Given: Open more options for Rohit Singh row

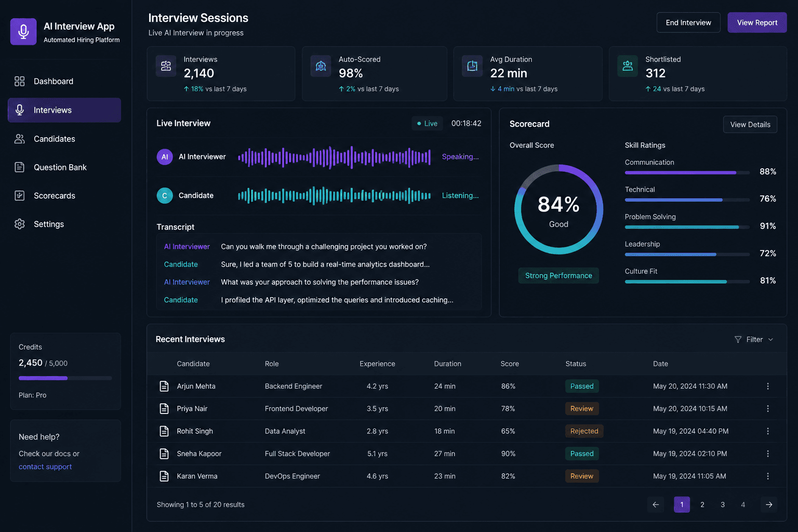Looking at the screenshot, I should tap(768, 431).
